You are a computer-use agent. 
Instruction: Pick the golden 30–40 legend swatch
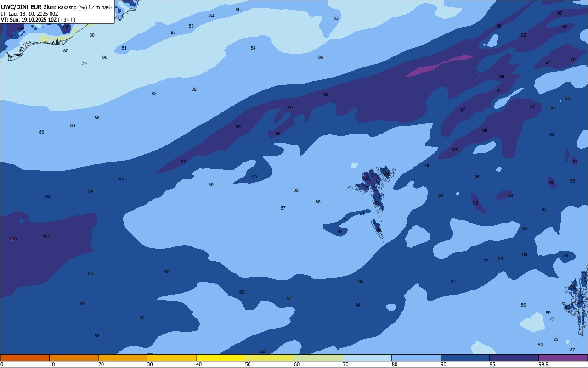pyautogui.click(x=171, y=357)
